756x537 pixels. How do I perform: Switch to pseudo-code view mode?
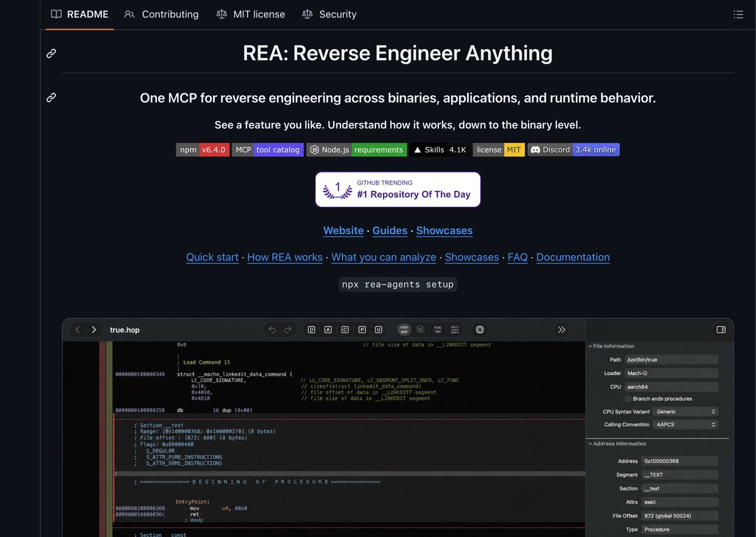click(438, 330)
